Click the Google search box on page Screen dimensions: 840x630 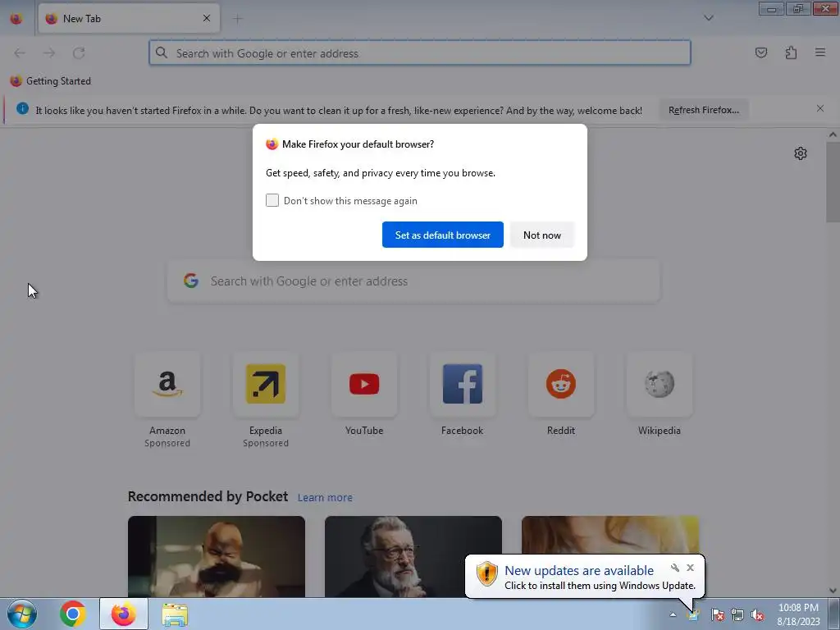pos(413,281)
